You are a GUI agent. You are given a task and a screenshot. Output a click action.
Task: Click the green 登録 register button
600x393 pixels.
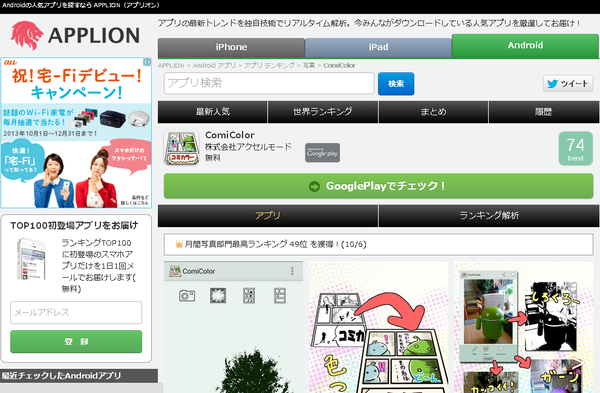tap(76, 341)
